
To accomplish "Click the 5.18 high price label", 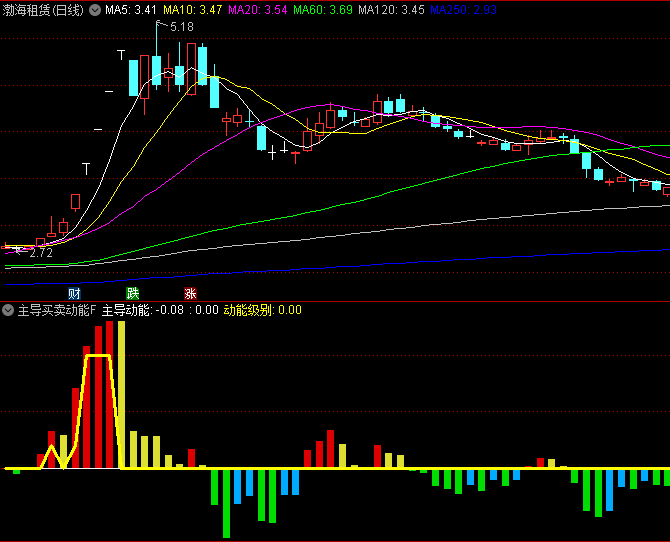I will coord(182,27).
